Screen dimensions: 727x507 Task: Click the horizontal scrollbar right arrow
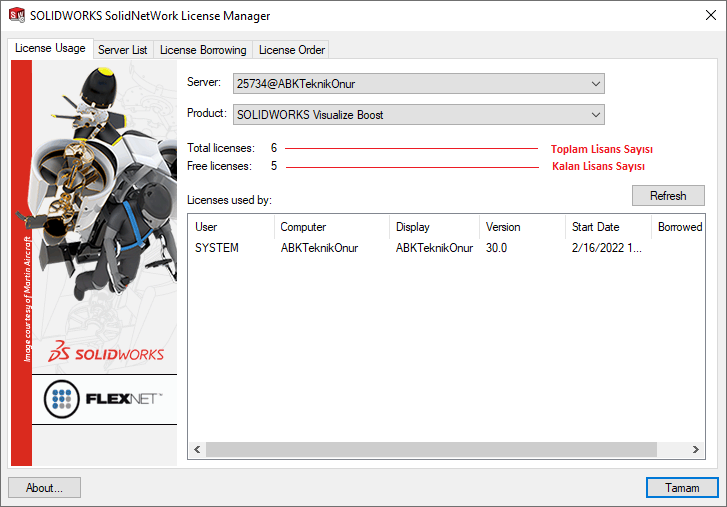697,451
